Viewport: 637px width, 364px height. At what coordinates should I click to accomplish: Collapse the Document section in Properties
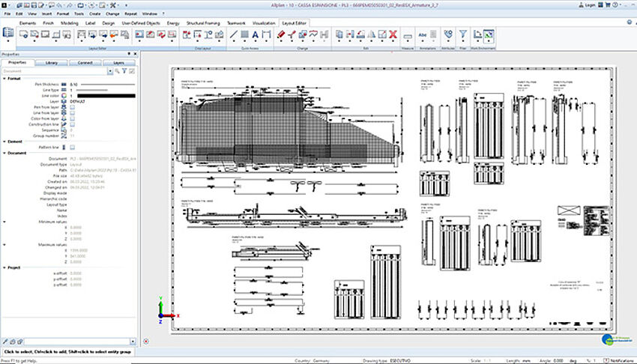click(x=4, y=152)
